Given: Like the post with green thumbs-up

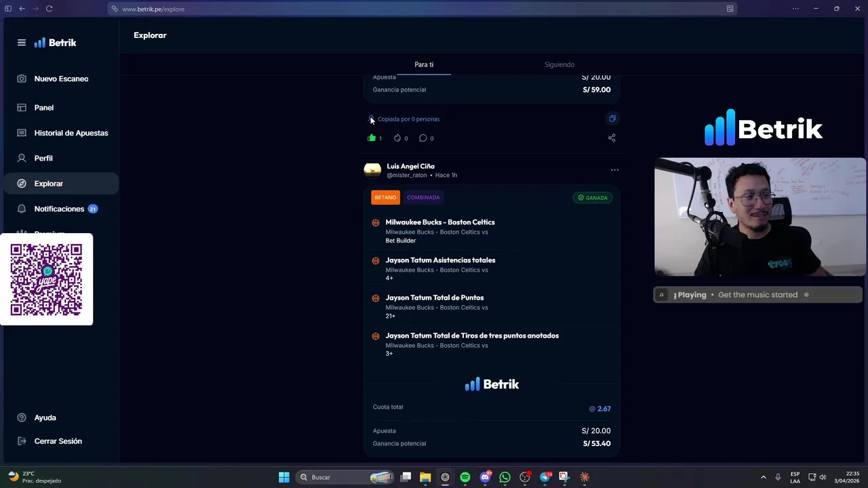Looking at the screenshot, I should (x=372, y=138).
